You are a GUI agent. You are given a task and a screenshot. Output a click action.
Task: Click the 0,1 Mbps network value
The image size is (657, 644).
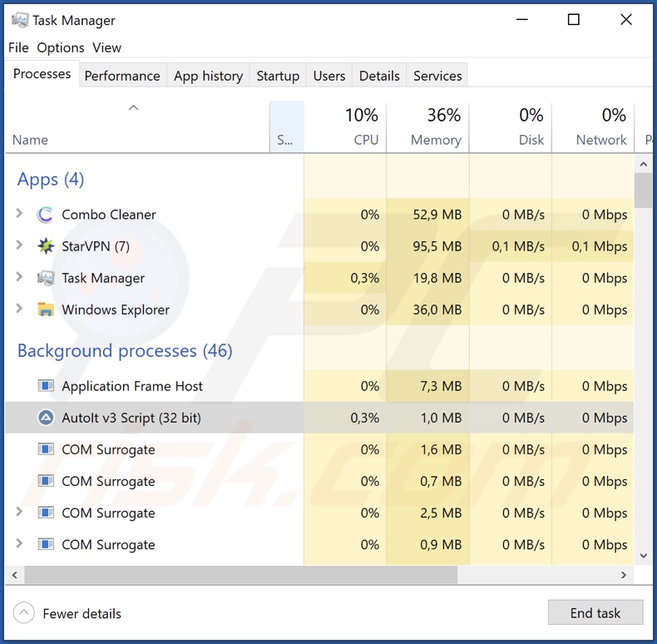point(600,246)
